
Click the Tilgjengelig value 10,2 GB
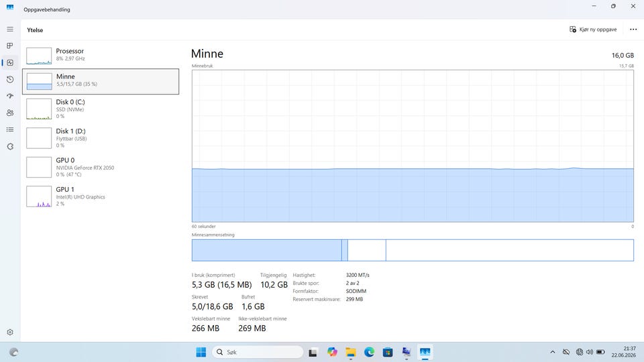[274, 284]
